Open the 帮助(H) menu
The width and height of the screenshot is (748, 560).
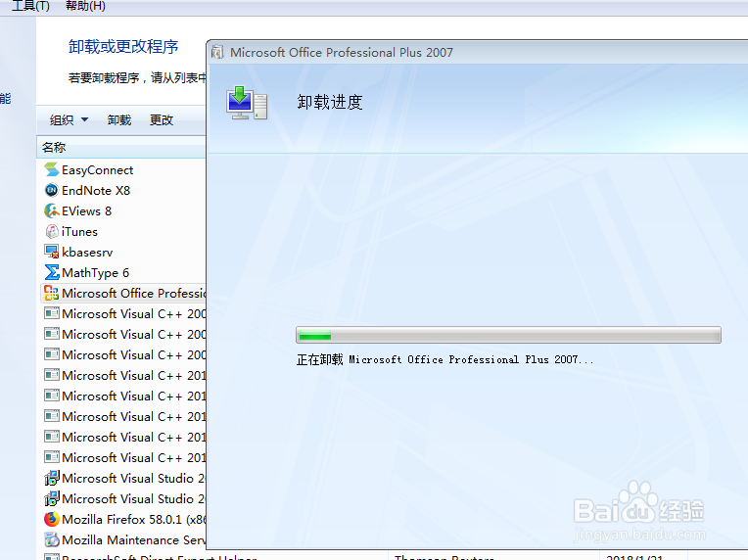[x=85, y=6]
